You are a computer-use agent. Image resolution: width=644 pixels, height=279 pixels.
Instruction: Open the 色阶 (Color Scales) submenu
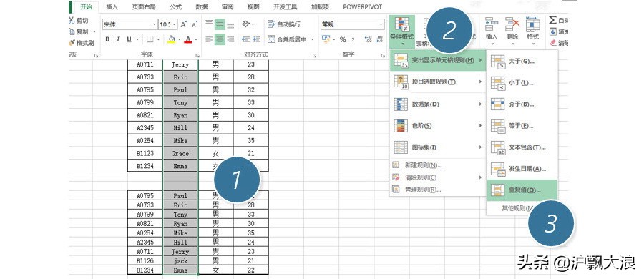pyautogui.click(x=438, y=125)
